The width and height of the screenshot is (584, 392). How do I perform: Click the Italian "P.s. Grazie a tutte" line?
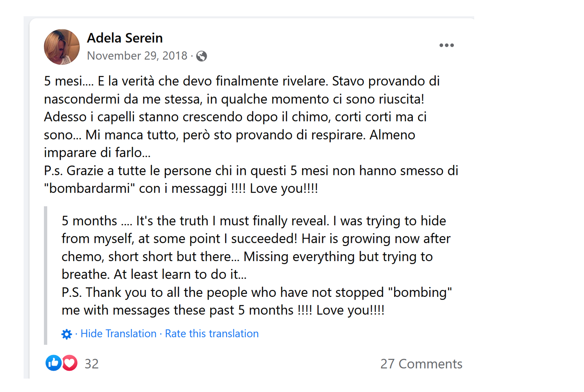tap(251, 170)
